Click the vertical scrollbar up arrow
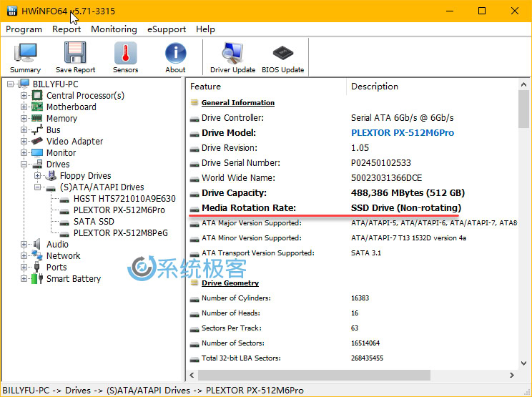This screenshot has width=532, height=397. click(523, 84)
